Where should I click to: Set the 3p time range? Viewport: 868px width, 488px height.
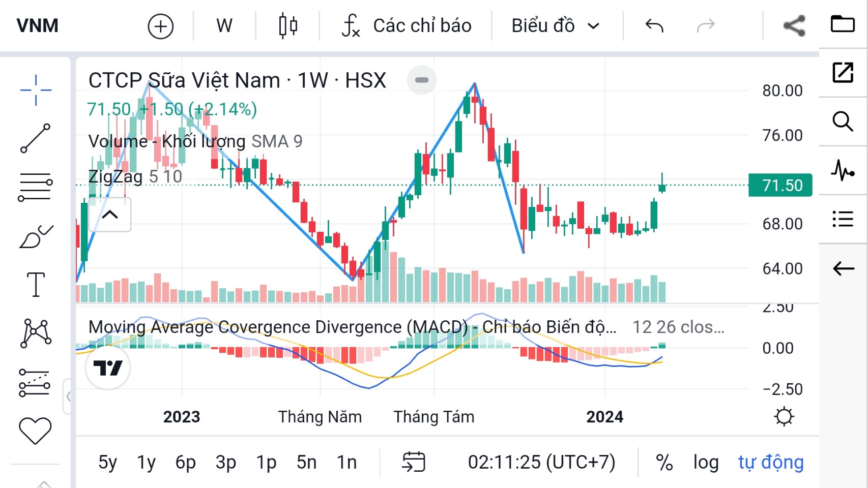click(x=225, y=462)
